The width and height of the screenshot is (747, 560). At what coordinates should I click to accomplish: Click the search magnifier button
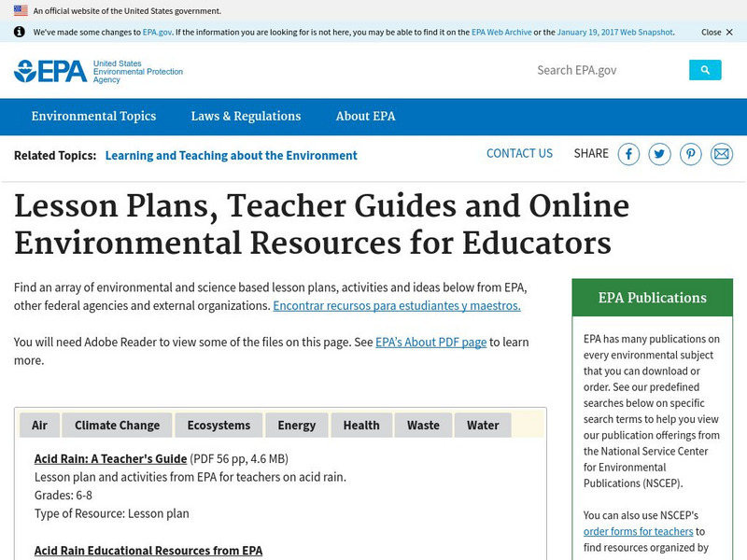coord(705,70)
